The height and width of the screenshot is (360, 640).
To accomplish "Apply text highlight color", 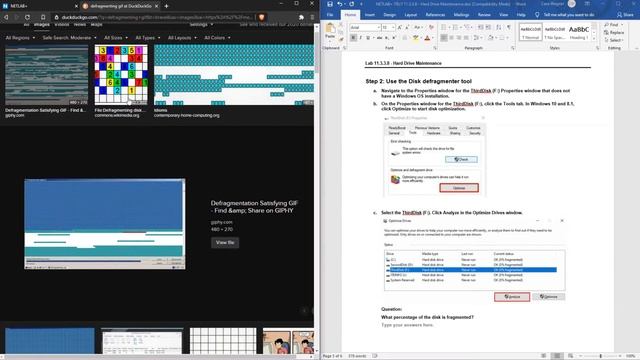I will click(x=416, y=38).
